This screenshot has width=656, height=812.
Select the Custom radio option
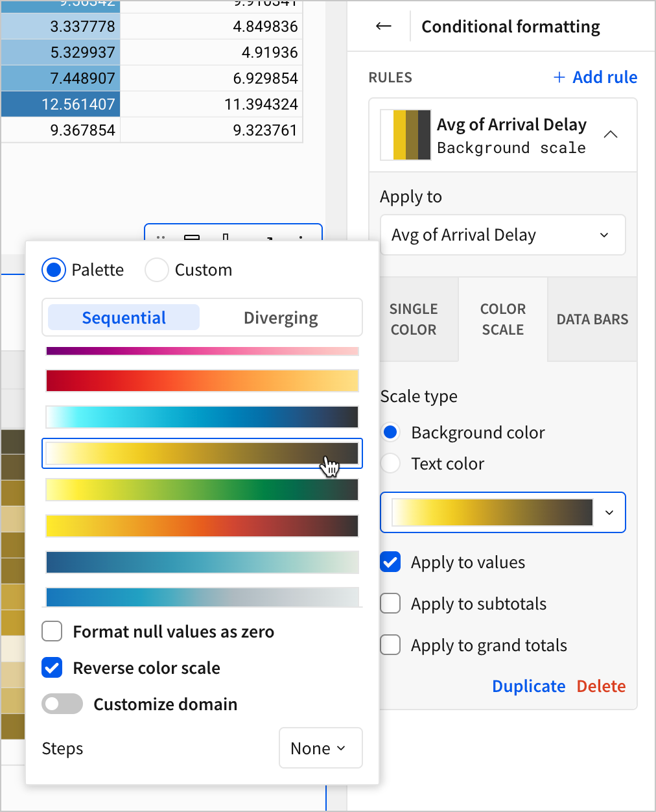pyautogui.click(x=157, y=270)
